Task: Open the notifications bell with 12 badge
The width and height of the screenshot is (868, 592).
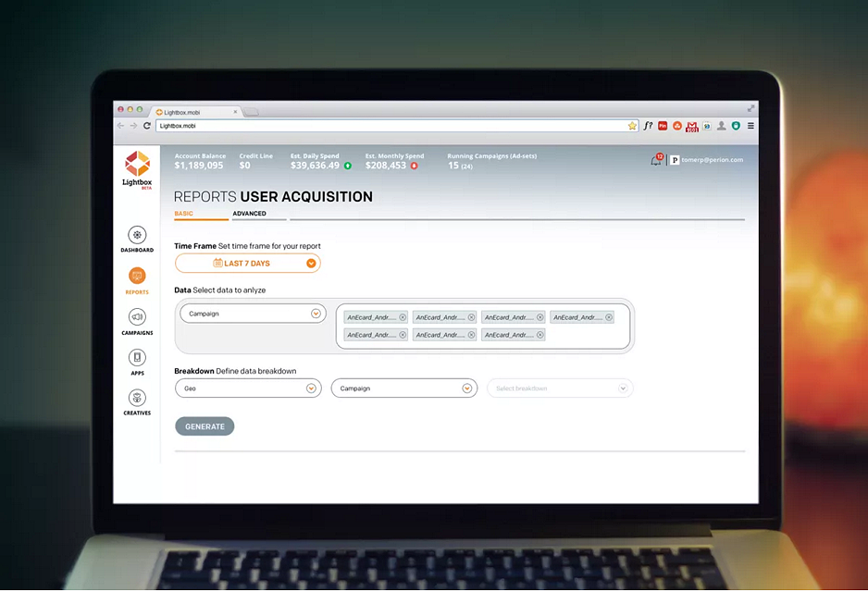Action: click(656, 160)
